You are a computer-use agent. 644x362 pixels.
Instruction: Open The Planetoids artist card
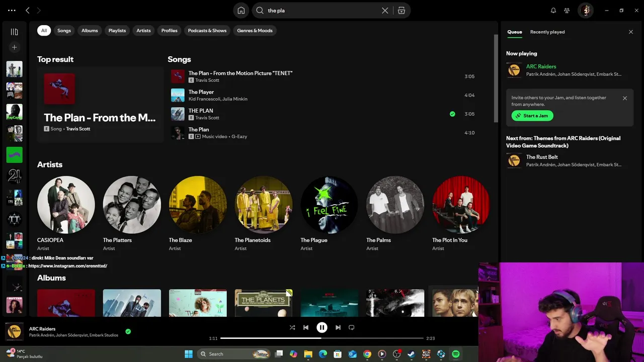coord(264,213)
